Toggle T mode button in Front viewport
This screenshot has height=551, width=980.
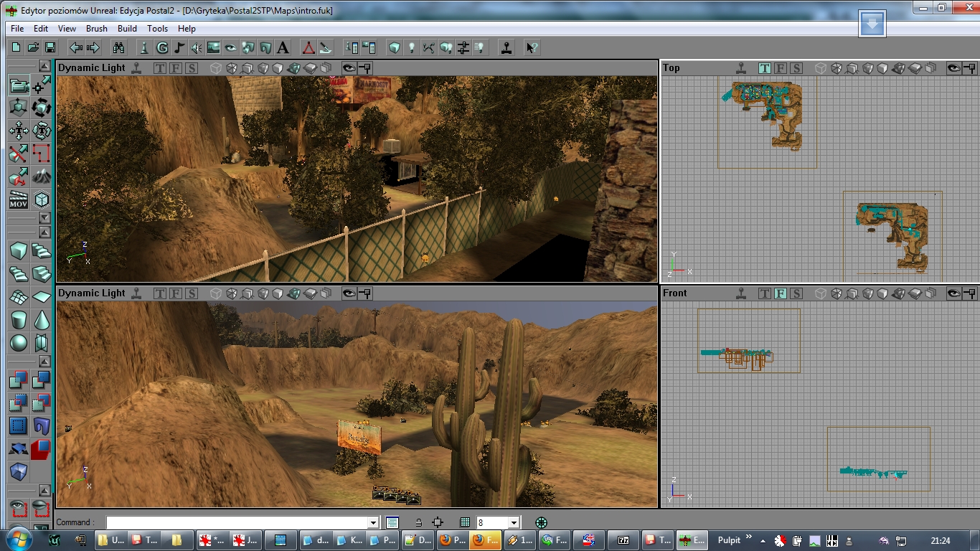coord(765,293)
